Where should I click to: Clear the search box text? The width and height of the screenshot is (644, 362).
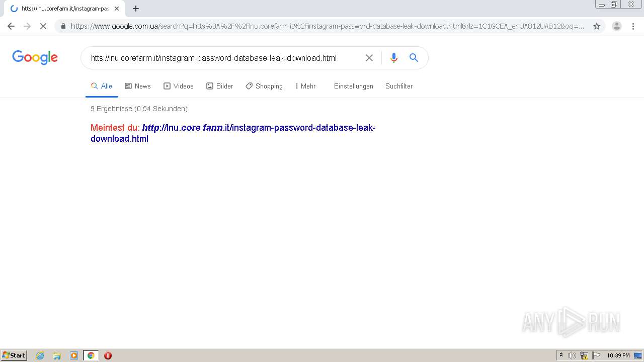pyautogui.click(x=369, y=58)
